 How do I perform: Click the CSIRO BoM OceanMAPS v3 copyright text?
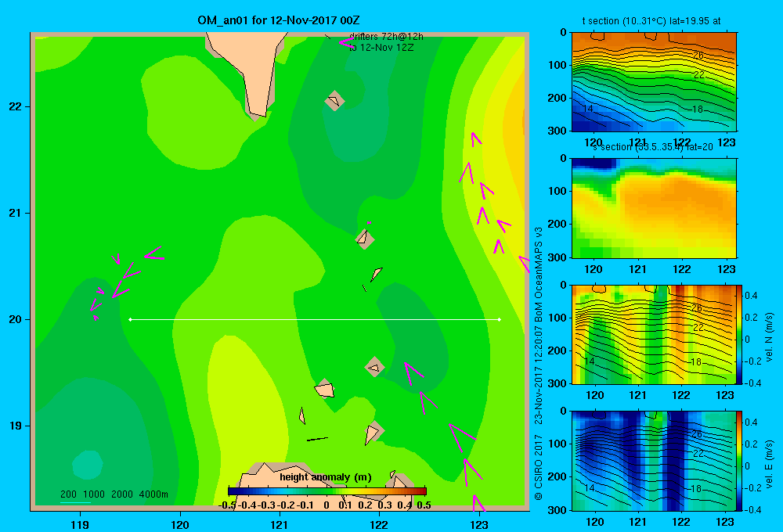[539, 364]
